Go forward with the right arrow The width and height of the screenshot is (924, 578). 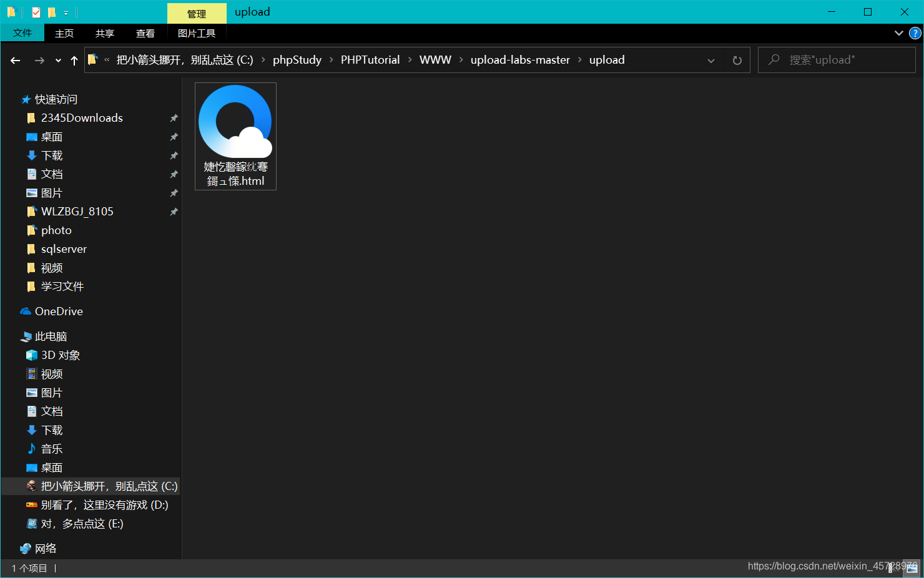click(39, 61)
